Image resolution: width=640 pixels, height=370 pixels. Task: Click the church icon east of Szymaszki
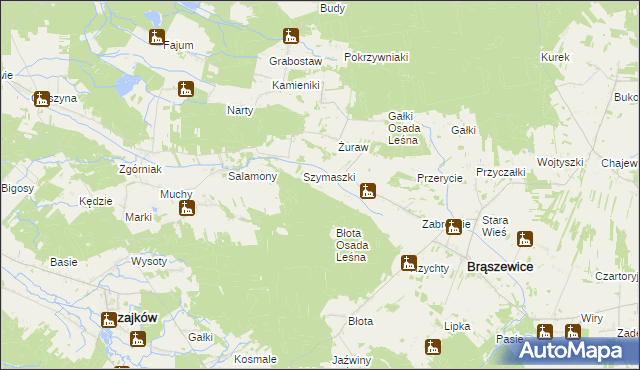[368, 191]
